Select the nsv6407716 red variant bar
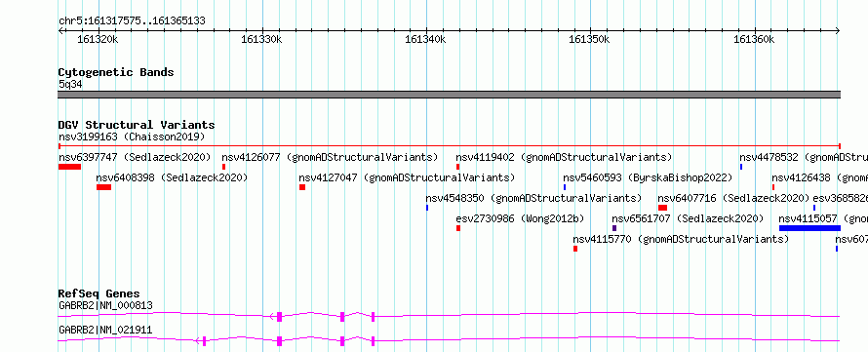Image resolution: width=868 pixels, height=352 pixels. tap(662, 208)
